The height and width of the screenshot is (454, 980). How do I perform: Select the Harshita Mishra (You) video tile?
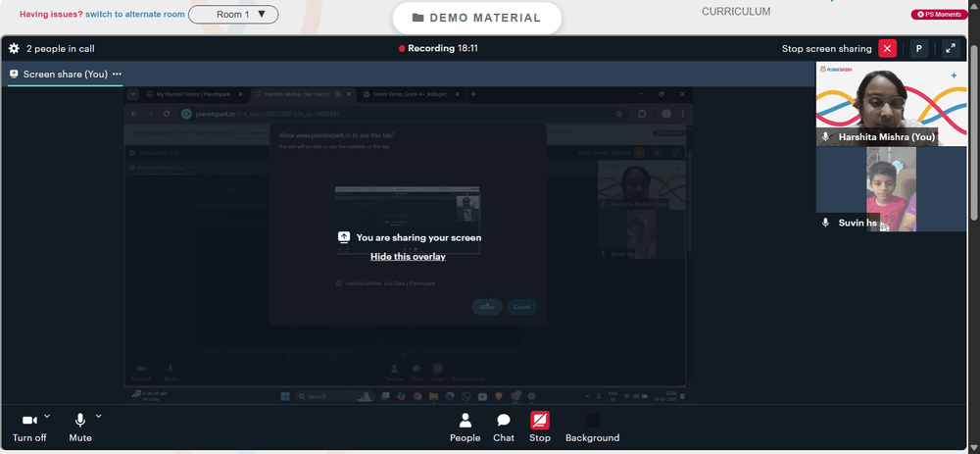tap(891, 105)
